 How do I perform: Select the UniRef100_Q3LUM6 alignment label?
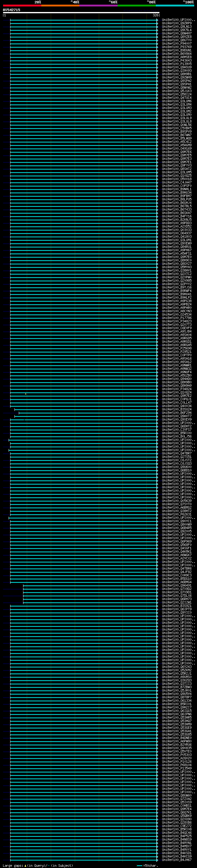click(177, 101)
